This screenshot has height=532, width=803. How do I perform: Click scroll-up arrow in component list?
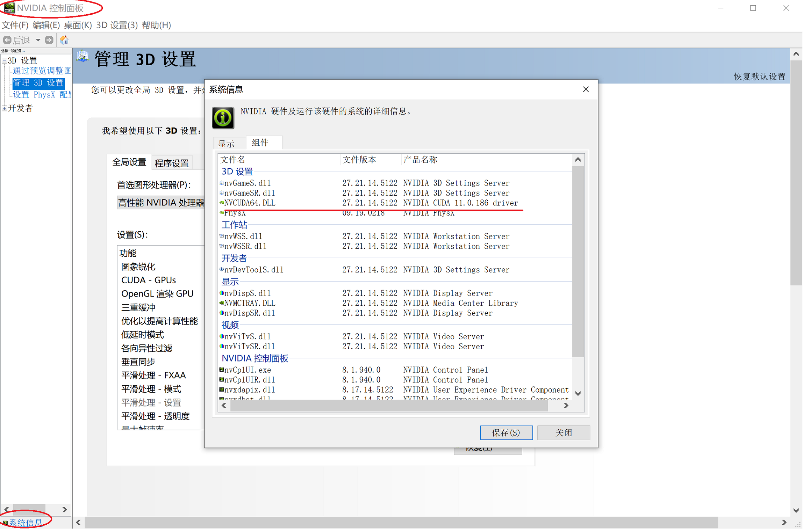pos(578,160)
